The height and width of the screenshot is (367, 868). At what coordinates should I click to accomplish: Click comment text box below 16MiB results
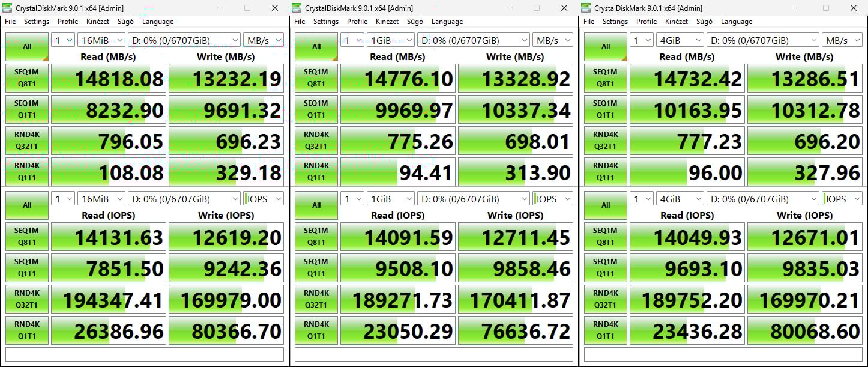click(x=144, y=354)
